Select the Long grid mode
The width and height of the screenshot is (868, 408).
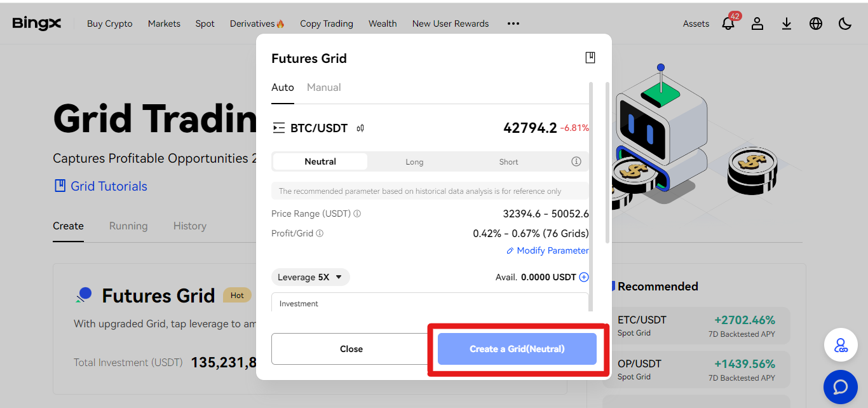(x=414, y=161)
